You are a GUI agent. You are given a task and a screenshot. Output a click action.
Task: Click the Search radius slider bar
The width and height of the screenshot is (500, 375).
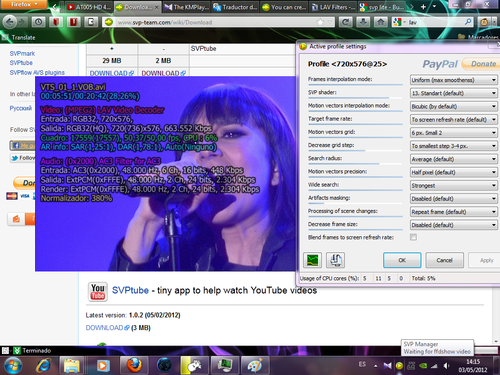pyautogui.click(x=355, y=164)
